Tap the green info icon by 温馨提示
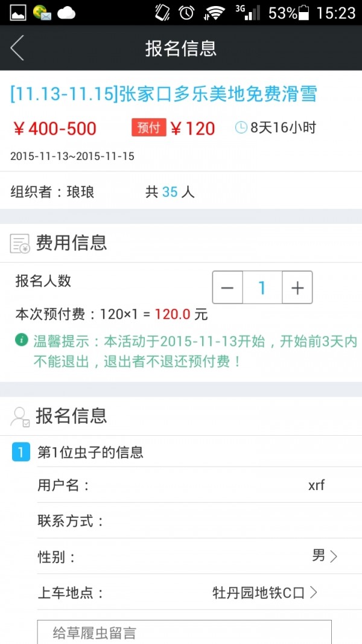The image size is (362, 644). [21, 340]
